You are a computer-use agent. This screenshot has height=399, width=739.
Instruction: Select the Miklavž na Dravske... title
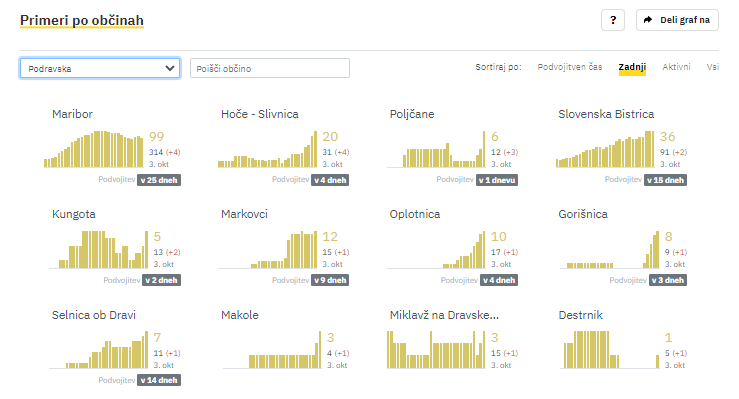(444, 315)
